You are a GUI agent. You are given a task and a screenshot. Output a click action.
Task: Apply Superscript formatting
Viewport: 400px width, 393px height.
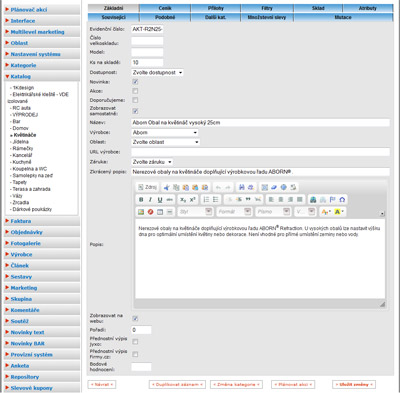coord(193,200)
